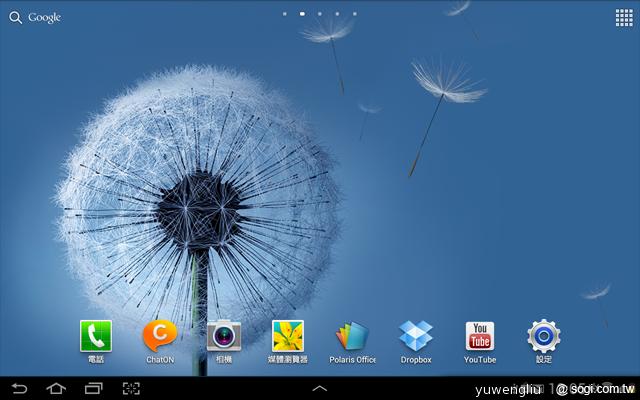Switch to the third home screen page dot
640x400 pixels.
click(x=319, y=15)
